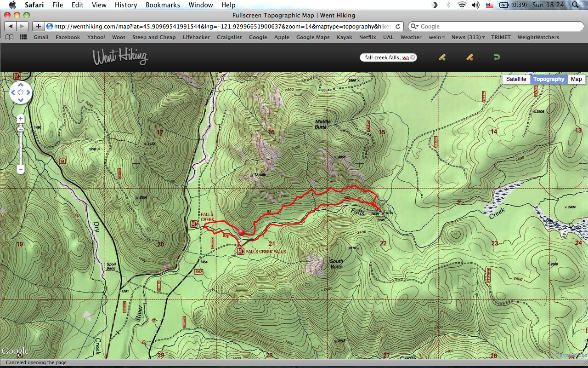Pan the map right with the arrow control

[28, 93]
